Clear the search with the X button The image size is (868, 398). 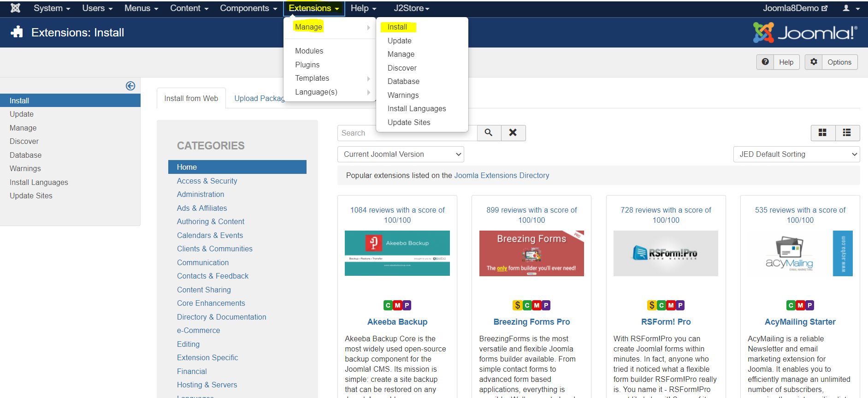(513, 133)
